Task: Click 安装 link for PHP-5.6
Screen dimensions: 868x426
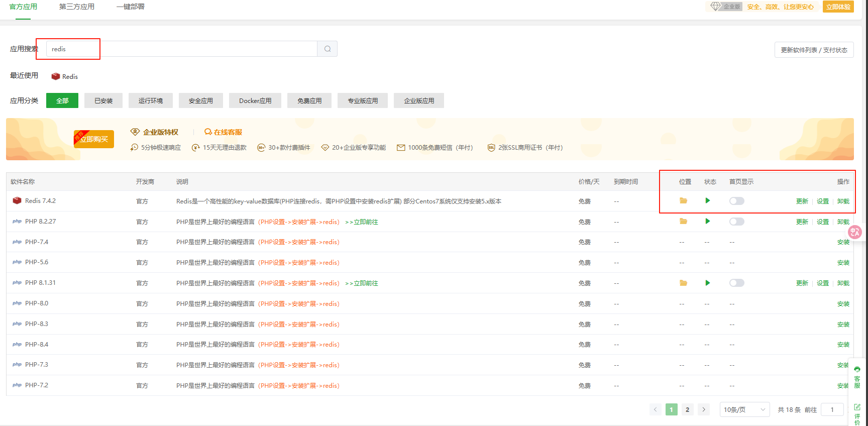Action: tap(843, 263)
